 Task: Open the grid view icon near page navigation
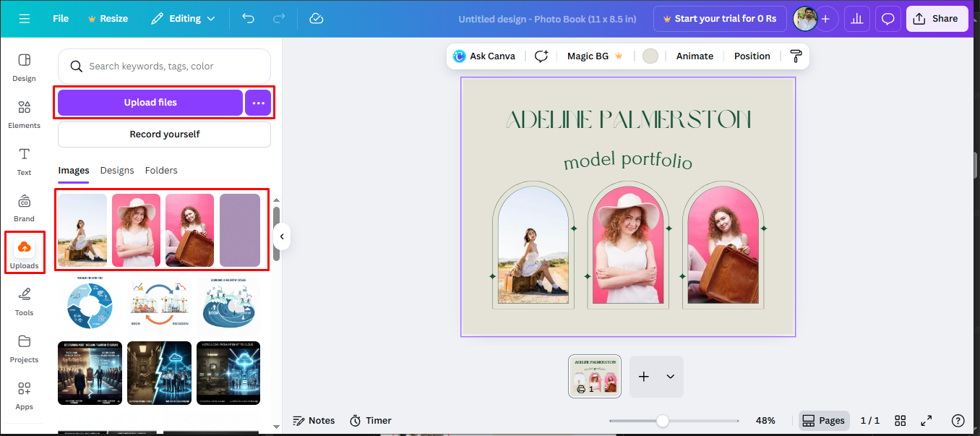tap(900, 420)
